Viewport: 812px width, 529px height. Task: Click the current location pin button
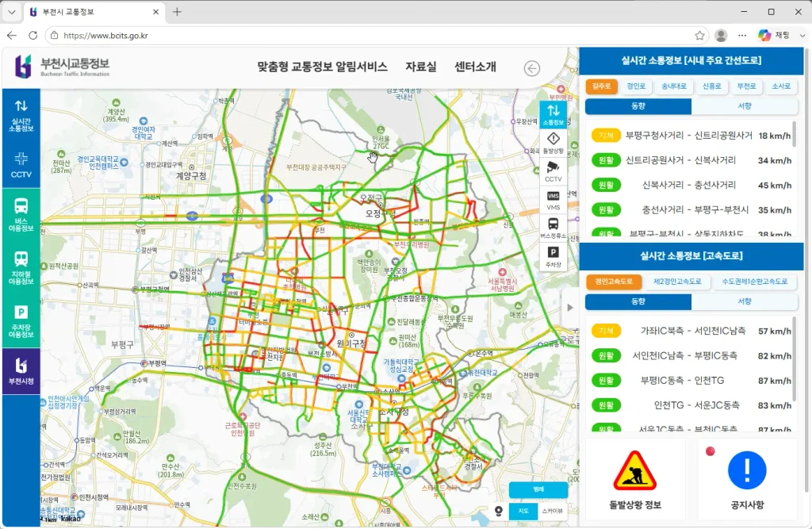point(499,512)
